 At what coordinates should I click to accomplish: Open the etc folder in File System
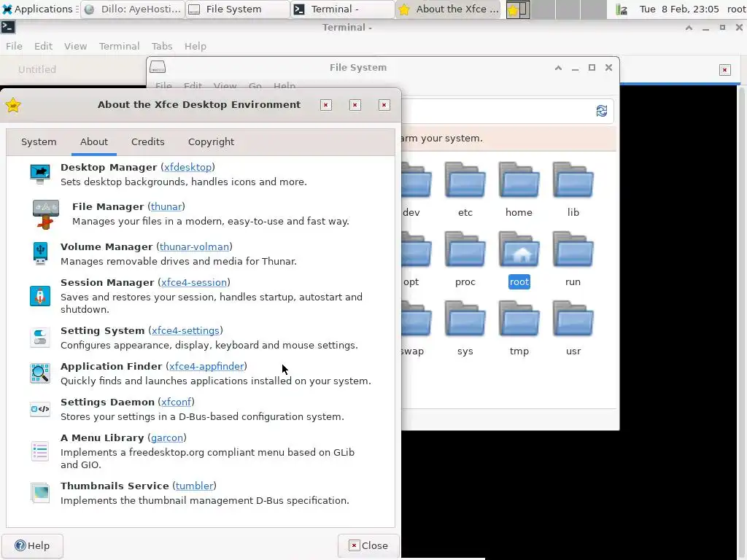point(465,180)
